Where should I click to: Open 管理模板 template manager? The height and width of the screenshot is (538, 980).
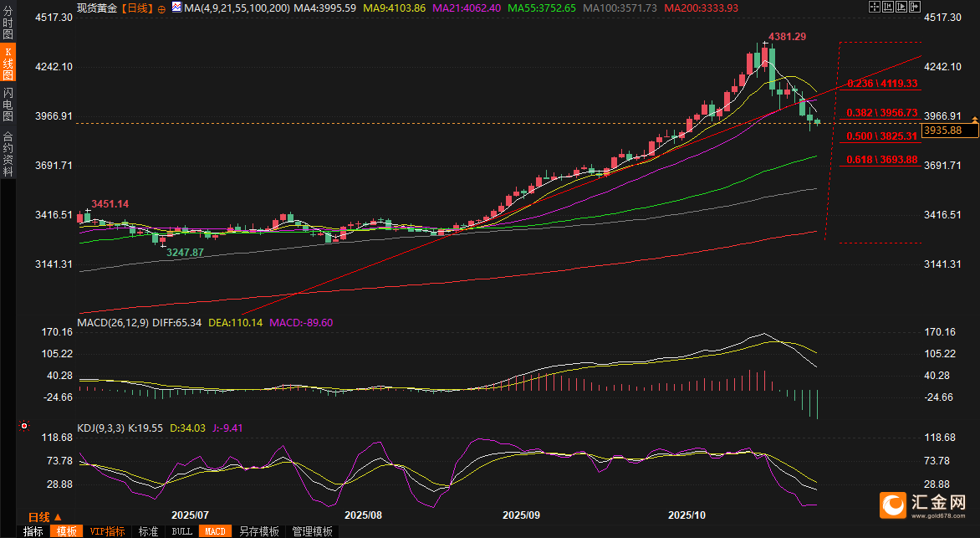point(312,531)
